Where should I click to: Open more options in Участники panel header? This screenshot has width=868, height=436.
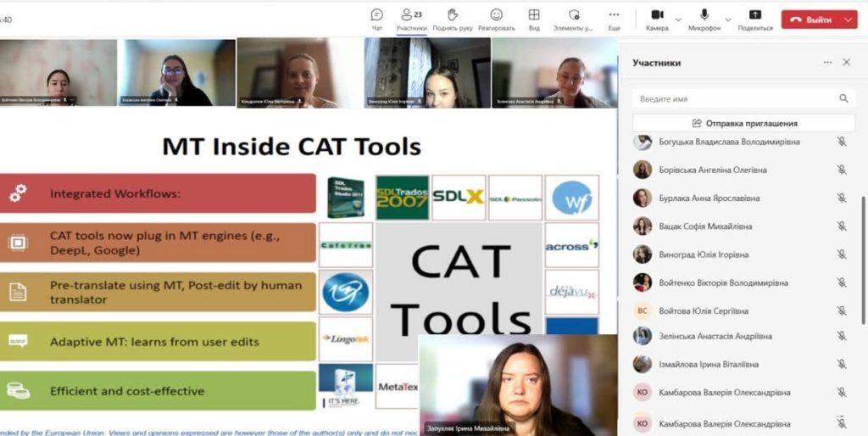pyautogui.click(x=827, y=63)
